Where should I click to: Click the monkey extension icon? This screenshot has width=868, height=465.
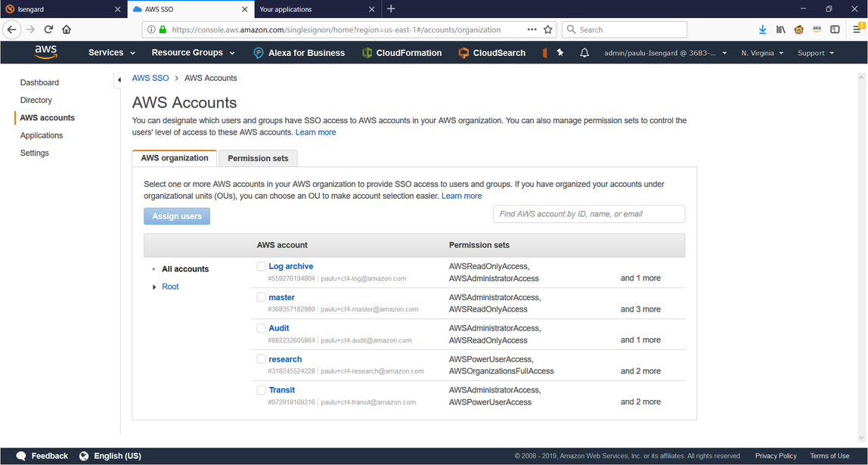[x=798, y=30]
